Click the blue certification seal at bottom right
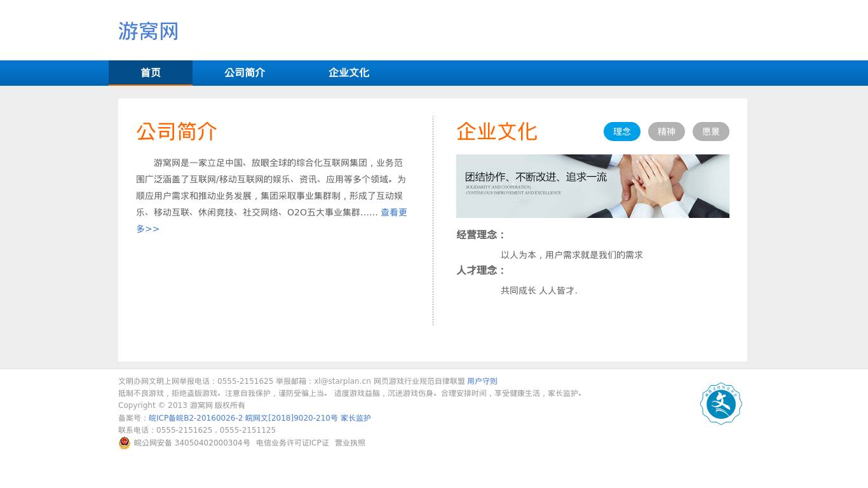The height and width of the screenshot is (488, 868). point(721,403)
